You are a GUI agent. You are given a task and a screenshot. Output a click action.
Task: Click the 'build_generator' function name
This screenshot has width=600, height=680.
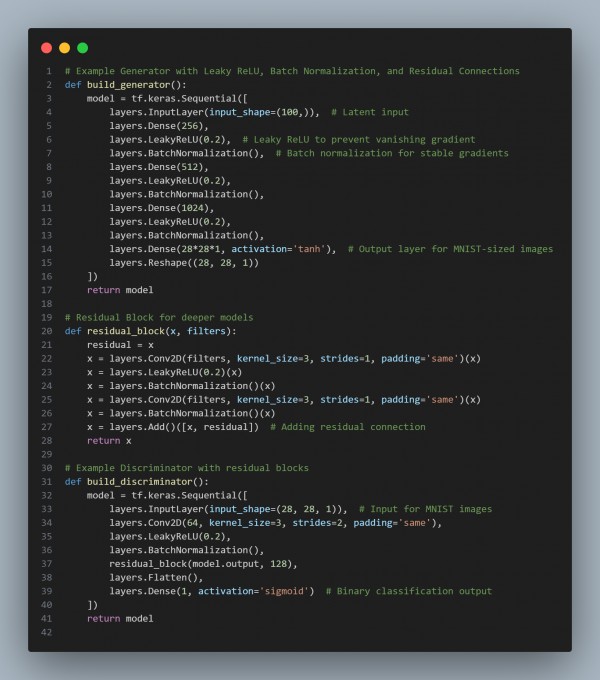click(129, 85)
